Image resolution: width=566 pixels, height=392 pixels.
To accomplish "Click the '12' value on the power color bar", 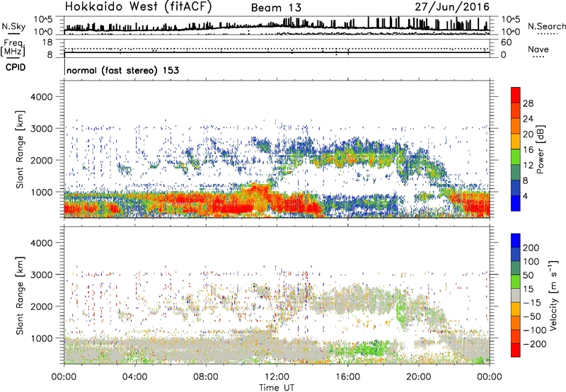I will coord(528,166).
